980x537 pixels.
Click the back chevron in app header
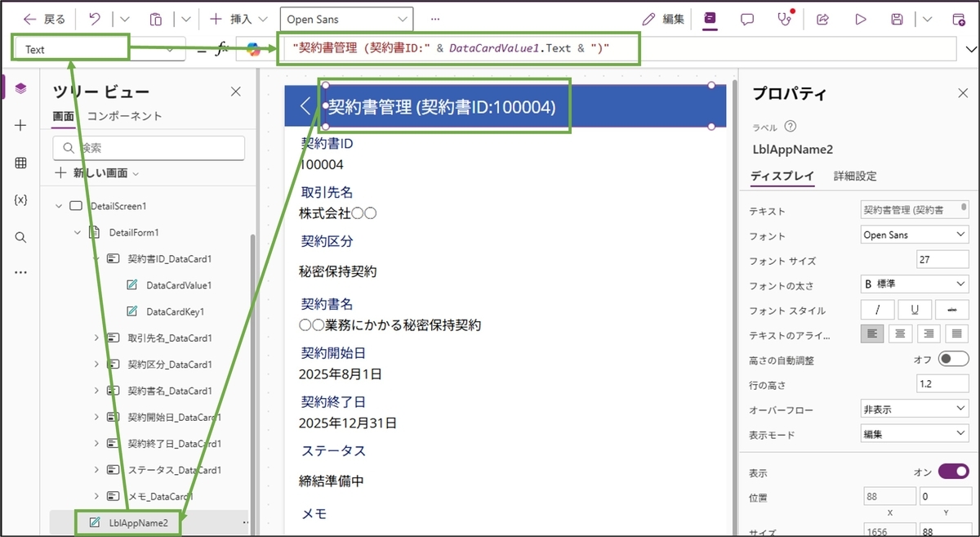click(x=305, y=105)
